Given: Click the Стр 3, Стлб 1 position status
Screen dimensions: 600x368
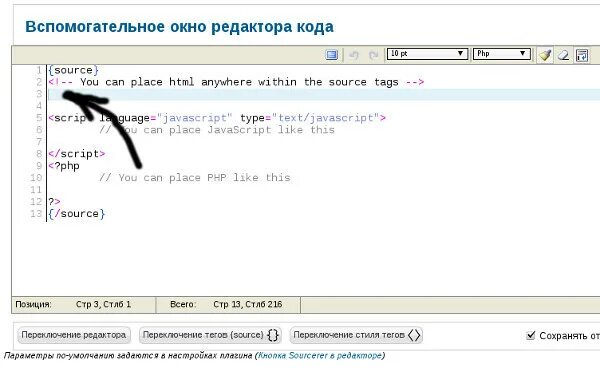Looking at the screenshot, I should 103,304.
